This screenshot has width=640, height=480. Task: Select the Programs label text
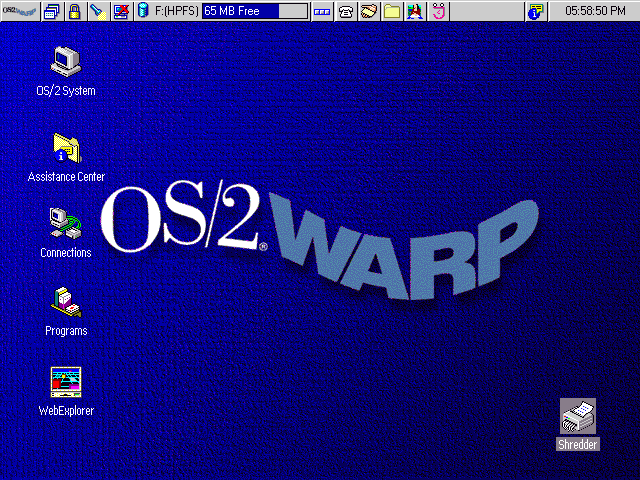click(66, 331)
